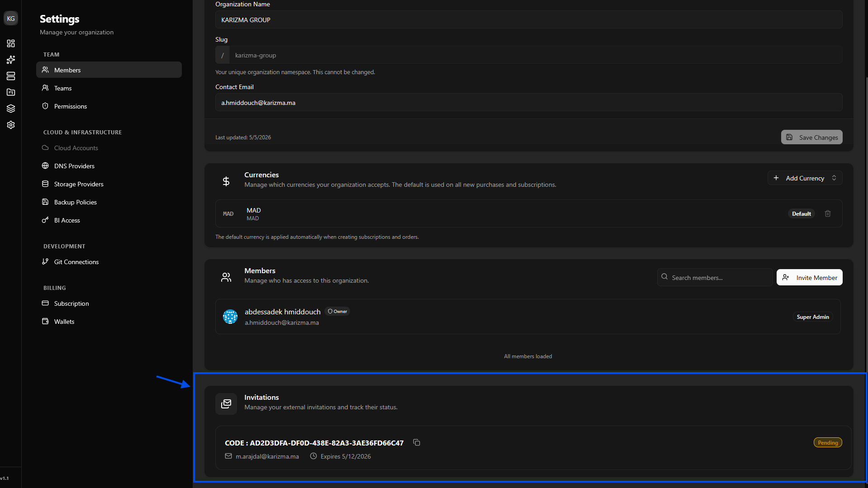Open Storage Providers page
The height and width of the screenshot is (488, 868).
coord(109,184)
